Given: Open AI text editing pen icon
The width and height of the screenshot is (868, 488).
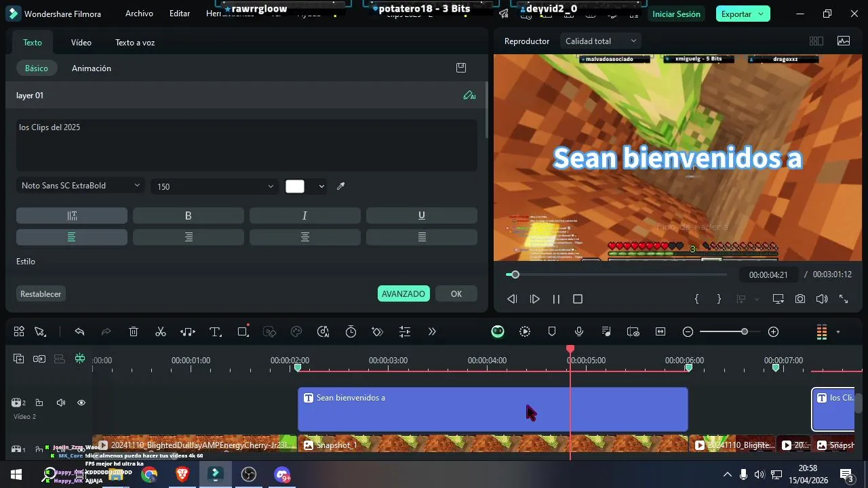Looking at the screenshot, I should (469, 96).
